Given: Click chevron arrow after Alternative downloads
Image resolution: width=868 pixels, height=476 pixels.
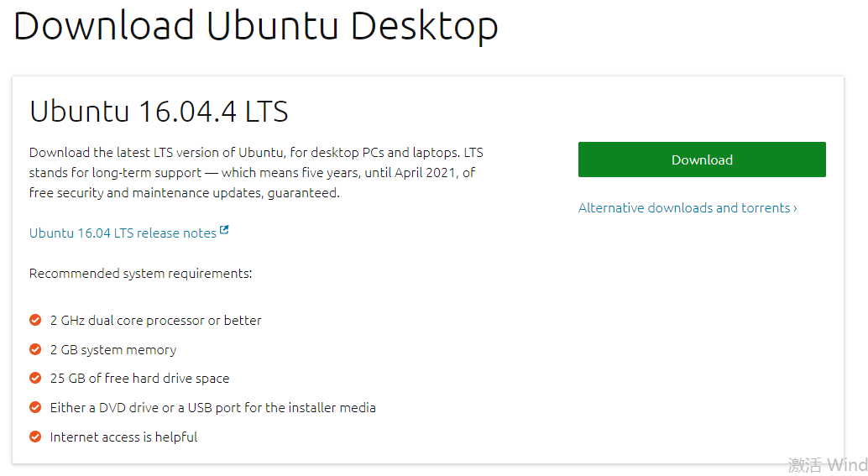Looking at the screenshot, I should [x=795, y=208].
